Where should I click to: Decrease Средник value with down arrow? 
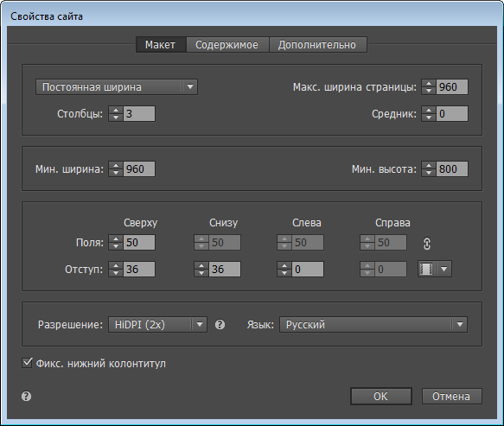[429, 118]
